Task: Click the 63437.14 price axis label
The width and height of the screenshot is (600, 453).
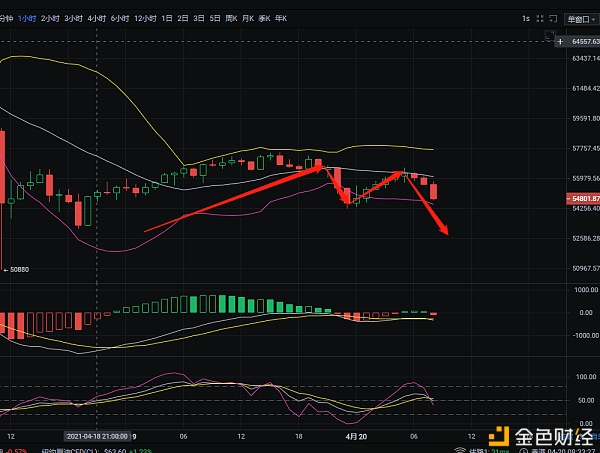Action: (x=586, y=59)
